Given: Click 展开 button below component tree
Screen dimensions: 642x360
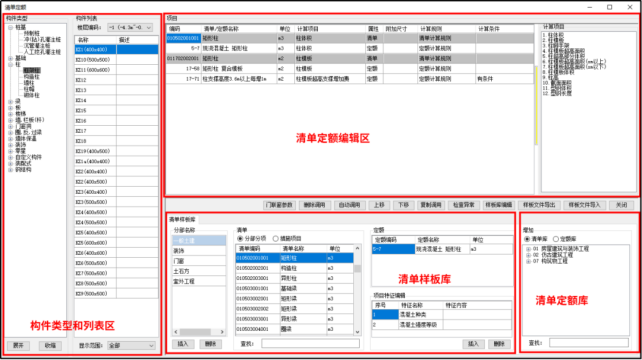Looking at the screenshot, I should (18, 346).
